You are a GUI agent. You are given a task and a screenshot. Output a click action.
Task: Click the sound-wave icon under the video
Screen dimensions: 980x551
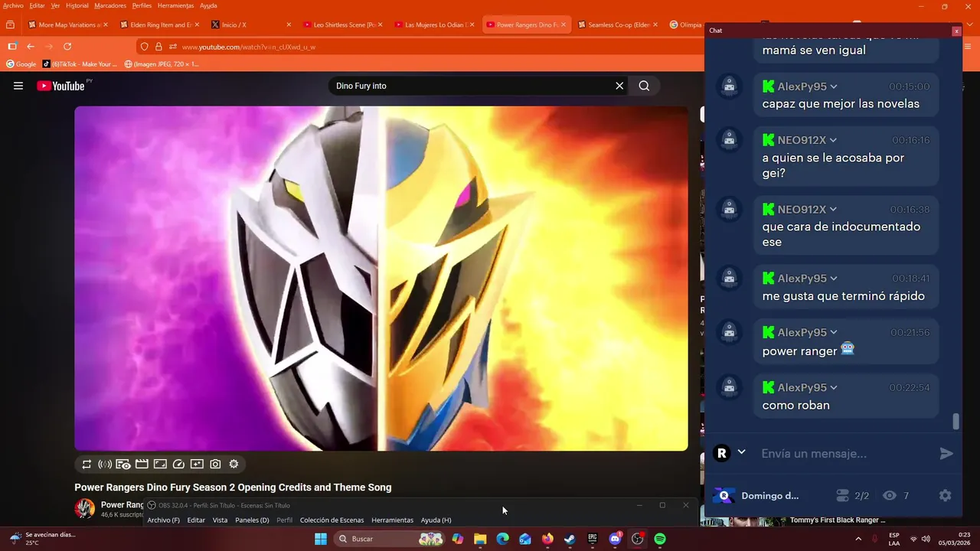click(x=105, y=464)
